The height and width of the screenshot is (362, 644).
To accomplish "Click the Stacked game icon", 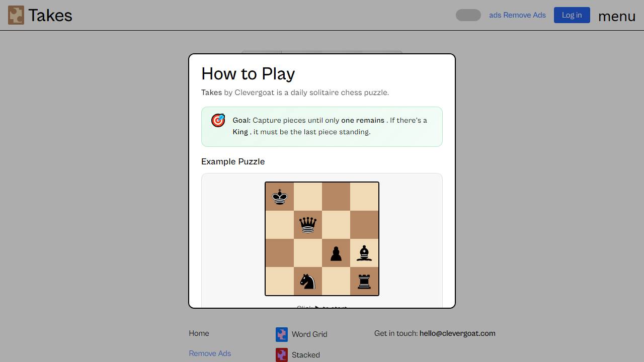I will [282, 355].
